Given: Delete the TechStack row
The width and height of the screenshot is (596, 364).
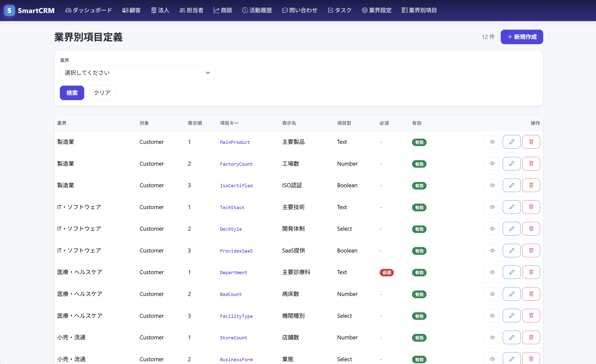Looking at the screenshot, I should 531,207.
